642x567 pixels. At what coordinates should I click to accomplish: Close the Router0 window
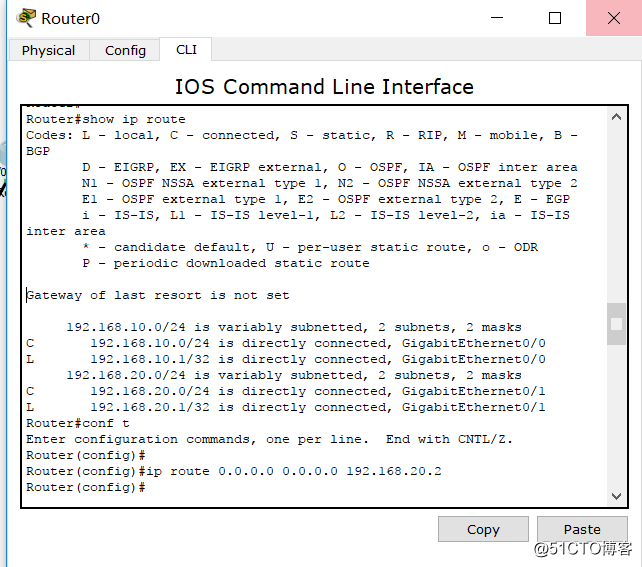tap(614, 18)
